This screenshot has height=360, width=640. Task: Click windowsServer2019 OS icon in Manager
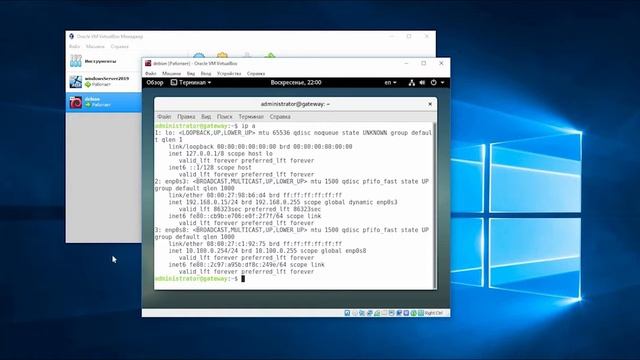[76, 82]
